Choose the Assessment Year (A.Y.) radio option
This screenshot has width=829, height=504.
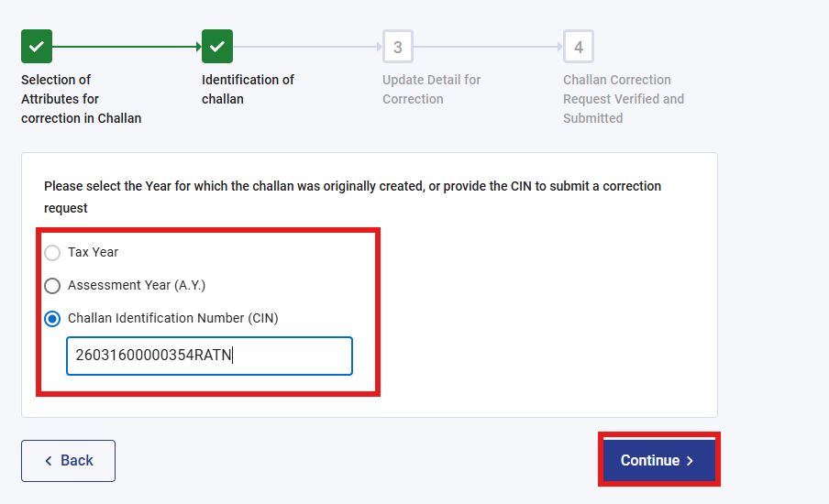pos(53,286)
